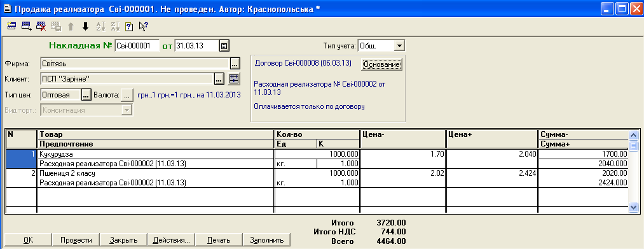Click the Основание button

point(381,64)
